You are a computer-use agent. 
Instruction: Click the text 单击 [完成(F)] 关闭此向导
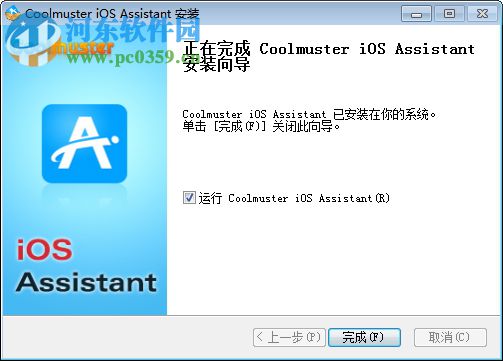pos(262,127)
